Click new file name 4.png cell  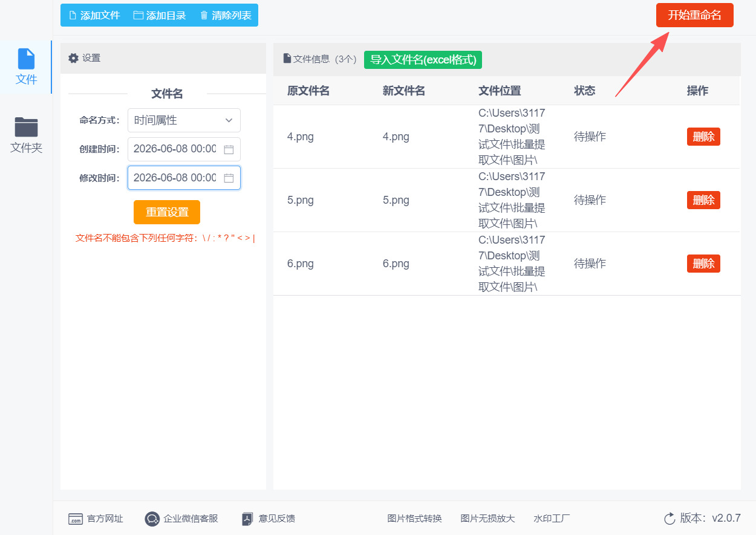[x=396, y=137]
